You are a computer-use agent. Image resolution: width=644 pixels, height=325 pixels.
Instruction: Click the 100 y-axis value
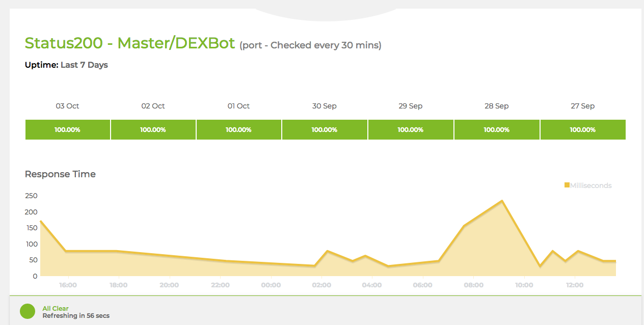pos(31,244)
